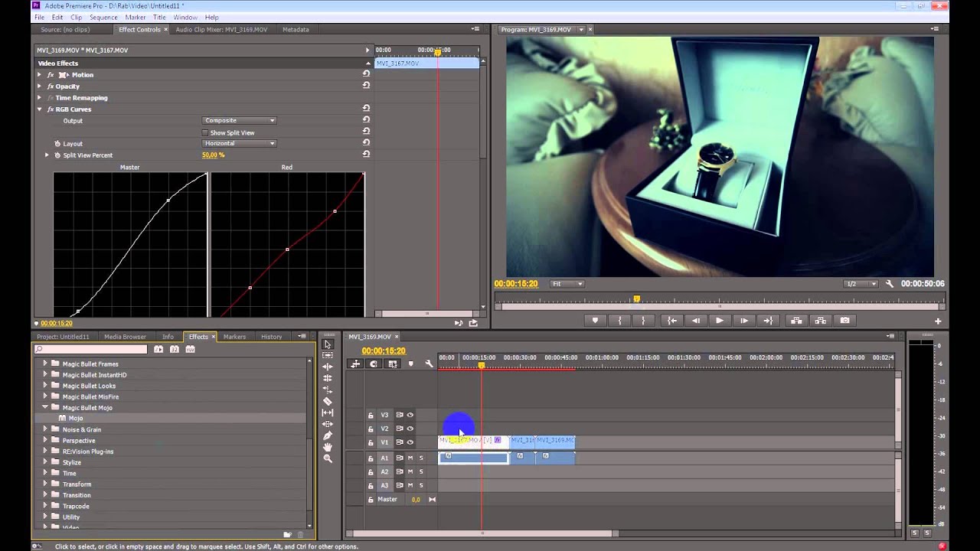
Task: Open playback resolution 1/2 dropdown
Action: [861, 284]
